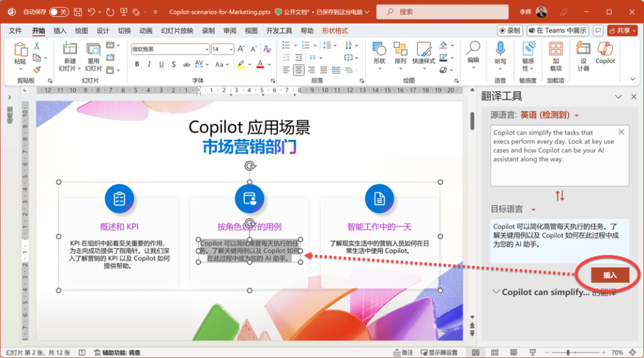Open the font size dropdown showing 14
Screen dimensions: 644x358
(231, 49)
